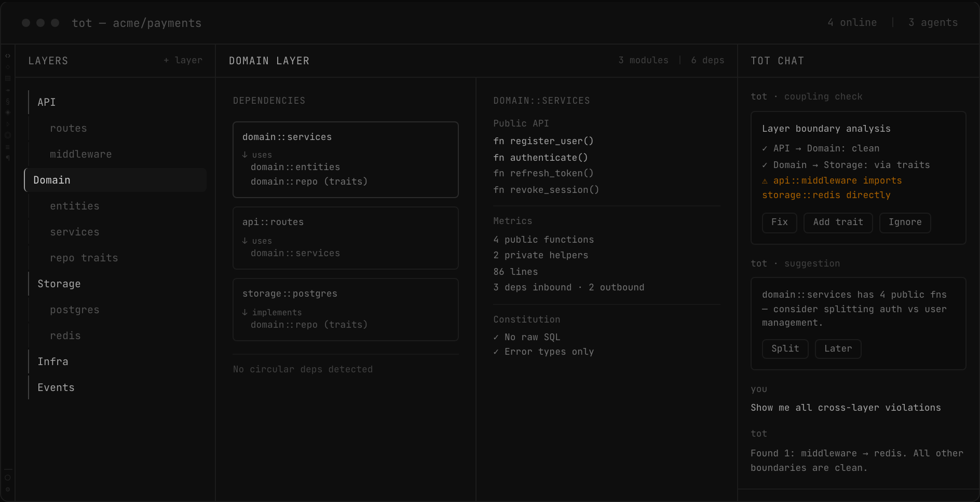Open postgres under Storage
980x502 pixels.
point(117,310)
